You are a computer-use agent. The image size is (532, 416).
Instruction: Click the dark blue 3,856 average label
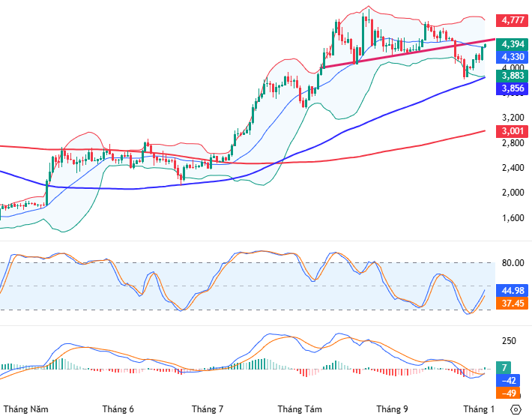(513, 88)
